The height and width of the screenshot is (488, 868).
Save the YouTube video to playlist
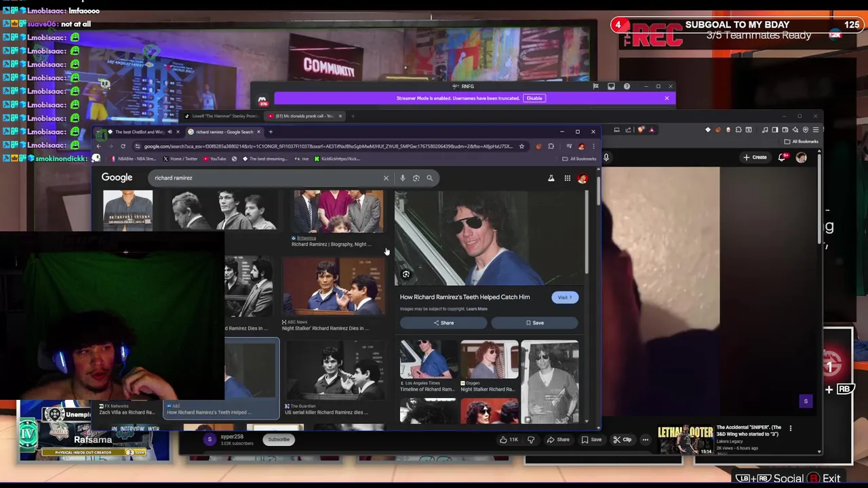(x=591, y=440)
